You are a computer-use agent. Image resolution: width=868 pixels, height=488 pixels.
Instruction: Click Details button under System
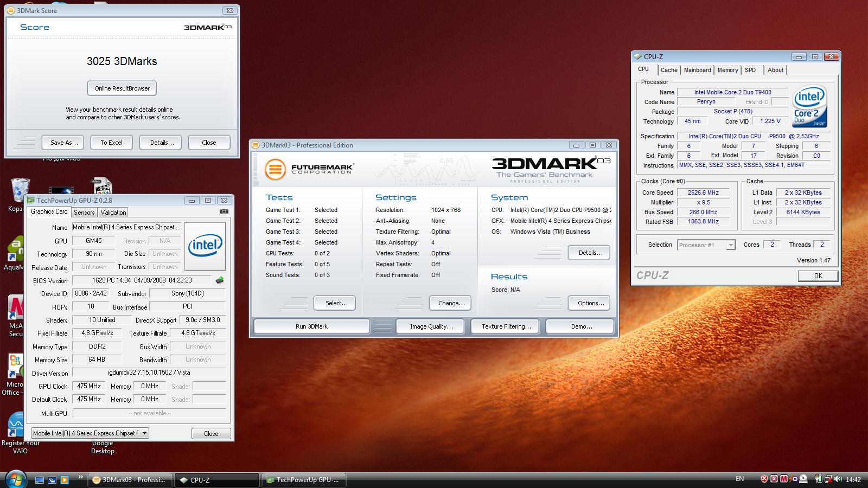(590, 253)
